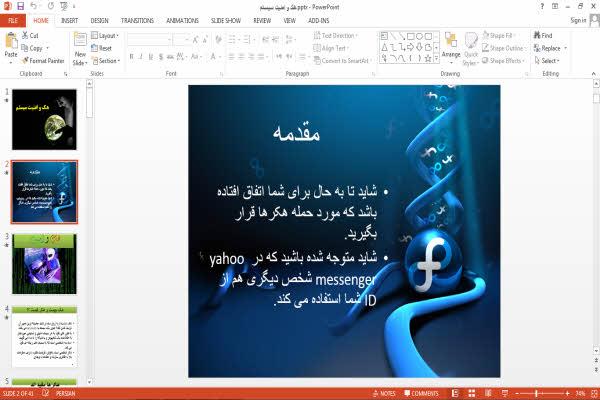This screenshot has width=600, height=400.
Task: Apply Bold formatting
Action: (131, 57)
